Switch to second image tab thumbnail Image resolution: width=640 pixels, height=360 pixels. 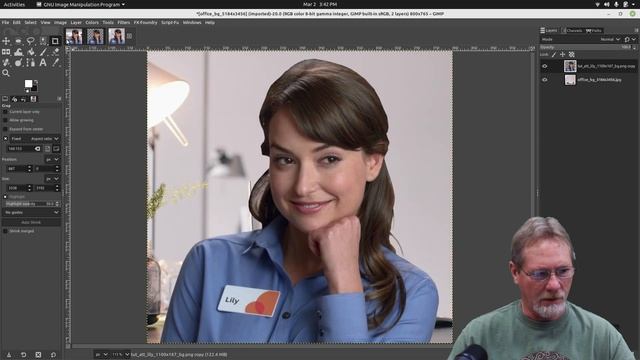[x=96, y=36]
